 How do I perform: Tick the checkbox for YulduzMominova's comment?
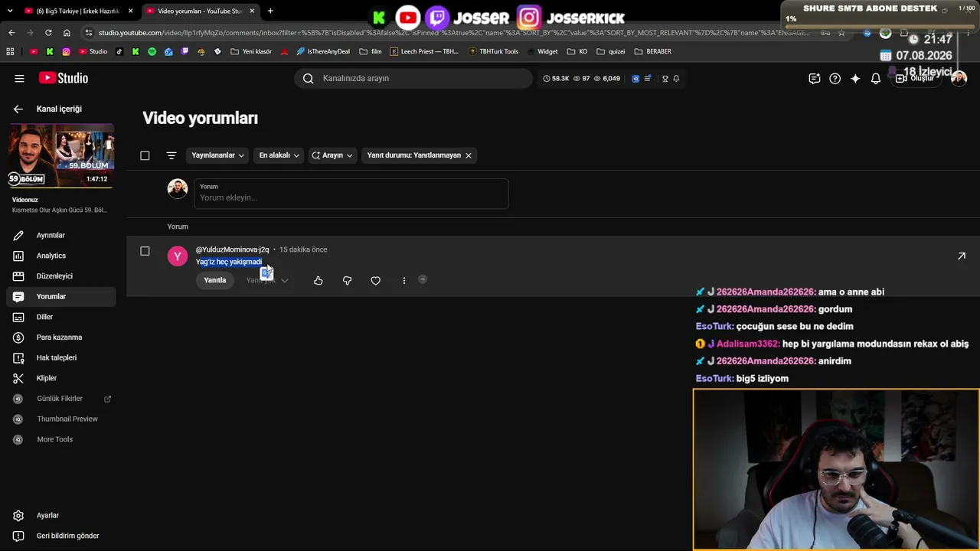pyautogui.click(x=145, y=251)
